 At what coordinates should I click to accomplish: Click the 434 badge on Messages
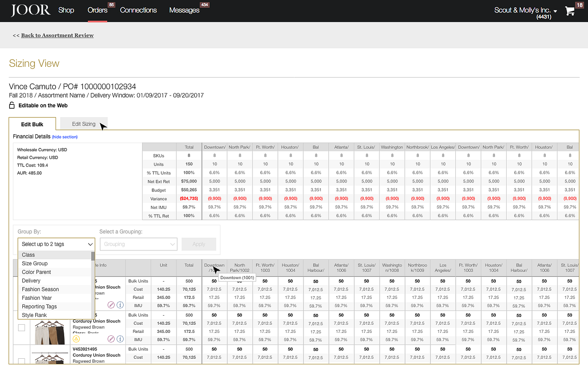[205, 5]
